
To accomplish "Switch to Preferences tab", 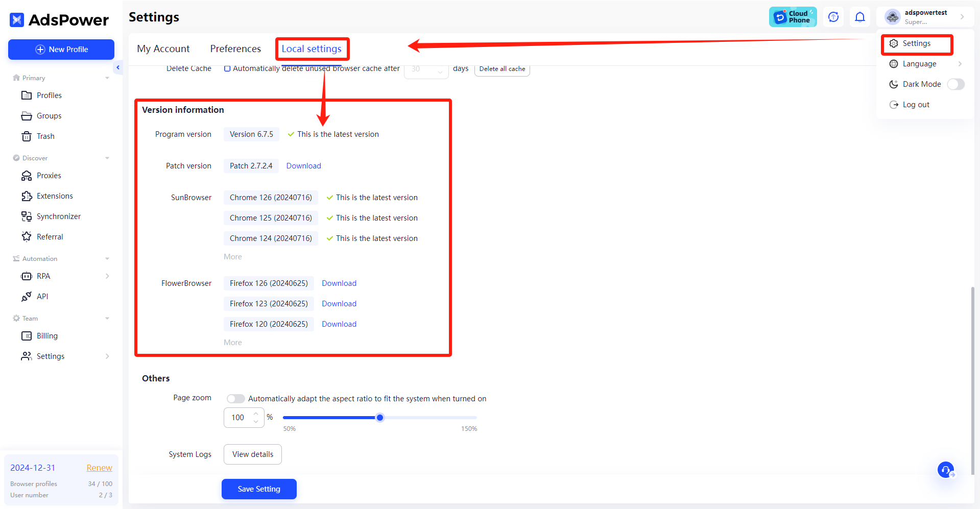I will [235, 49].
